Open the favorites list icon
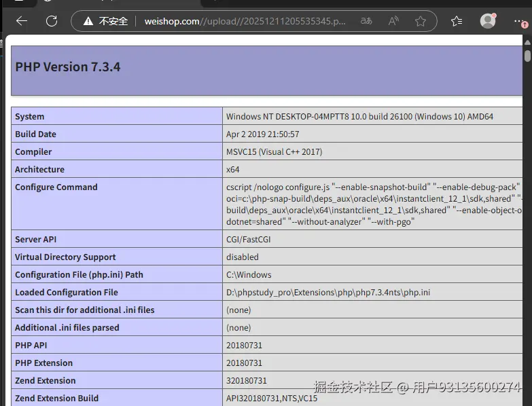Image resolution: width=532 pixels, height=406 pixels. pos(457,21)
